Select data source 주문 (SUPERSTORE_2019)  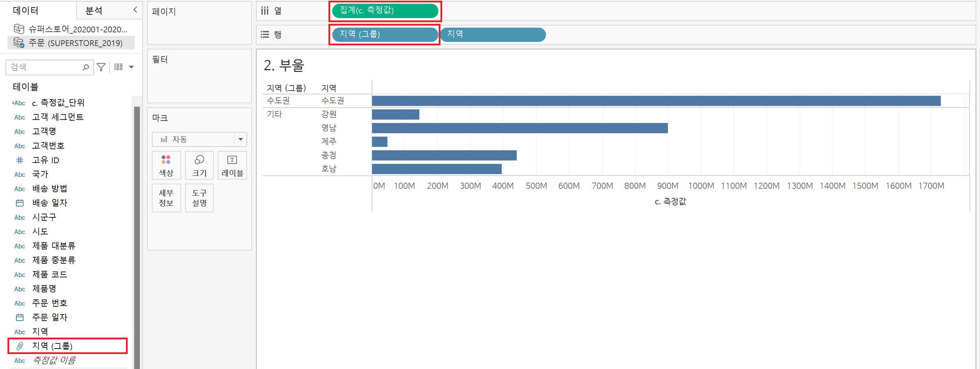75,43
